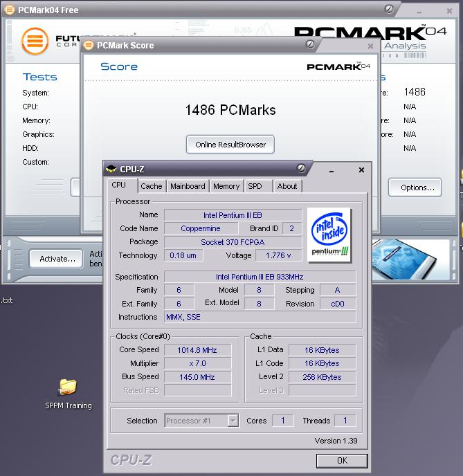This screenshot has height=476, width=463.
Task: Click the Multiplier x 7.0 field
Action: pyautogui.click(x=197, y=363)
